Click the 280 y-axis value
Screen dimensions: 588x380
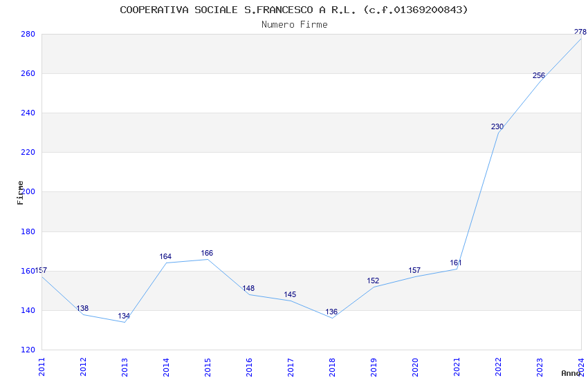coord(28,34)
